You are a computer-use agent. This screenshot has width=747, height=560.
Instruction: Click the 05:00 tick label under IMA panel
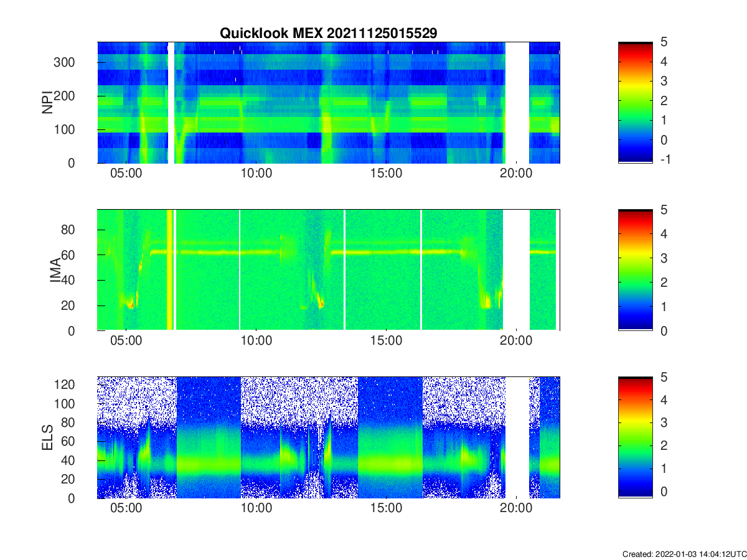[126, 342]
